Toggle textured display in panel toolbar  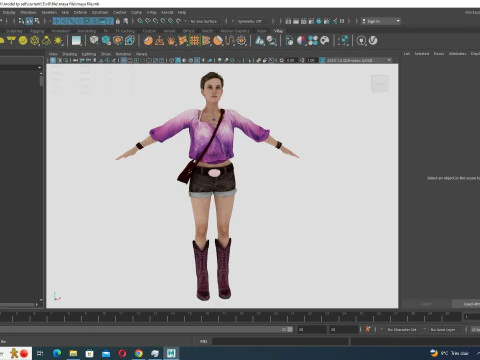pos(197,60)
